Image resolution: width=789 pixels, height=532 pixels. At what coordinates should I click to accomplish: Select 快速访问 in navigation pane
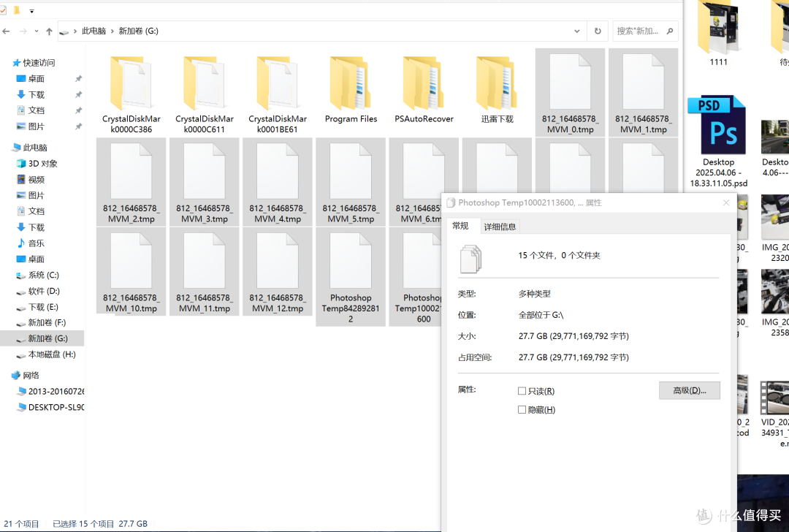pos(39,63)
